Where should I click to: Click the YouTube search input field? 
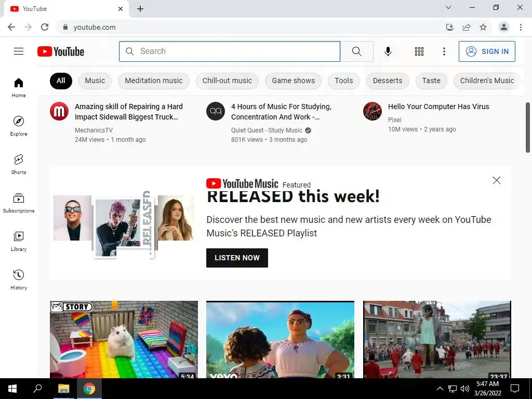pos(229,51)
